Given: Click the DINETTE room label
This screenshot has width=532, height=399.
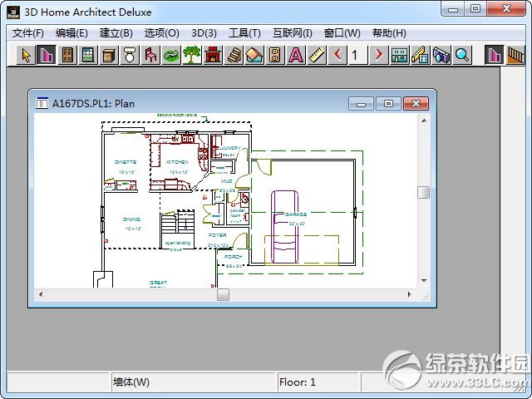Looking at the screenshot, I should pos(126,162).
